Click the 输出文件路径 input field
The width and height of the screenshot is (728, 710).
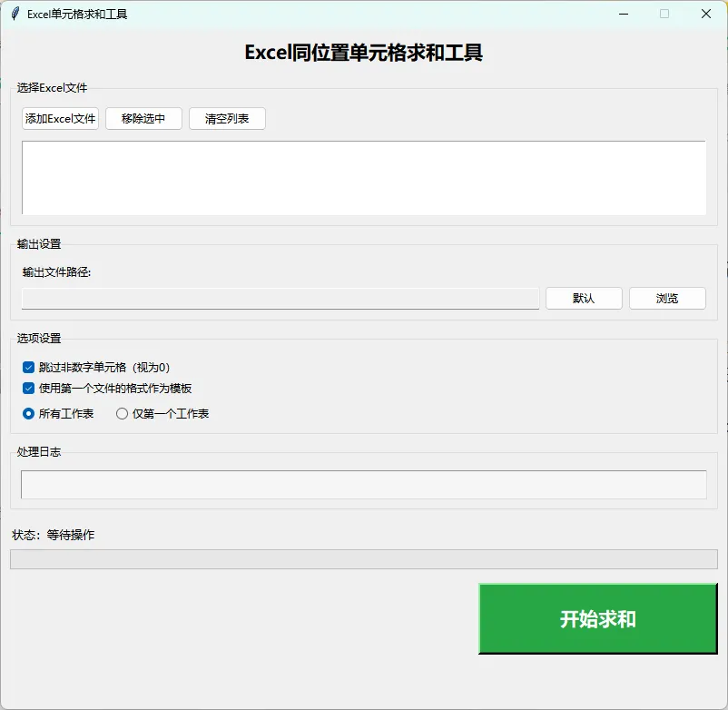pos(280,299)
